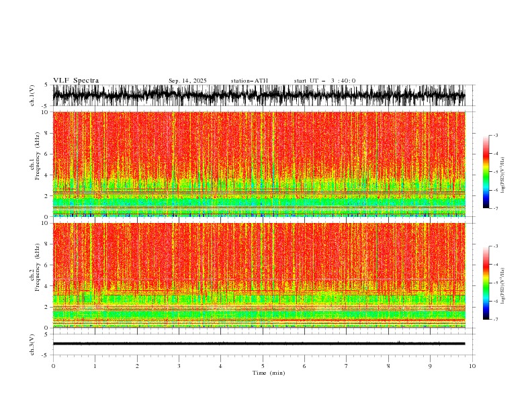The width and height of the screenshot is (532, 411).
Task: Click the ch.1 voltage waveform plot
Action: coord(259,95)
